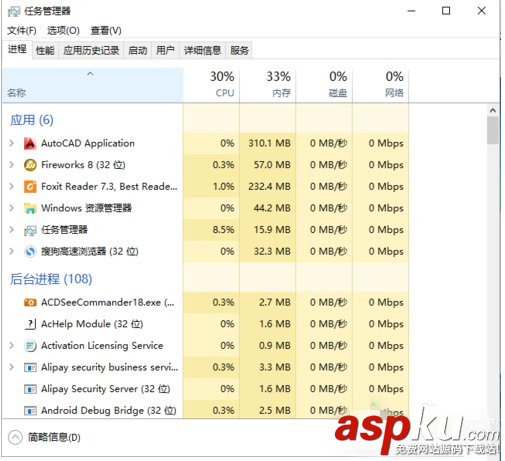Click the scrollbar up arrow
The image size is (505, 461).
coord(493,110)
